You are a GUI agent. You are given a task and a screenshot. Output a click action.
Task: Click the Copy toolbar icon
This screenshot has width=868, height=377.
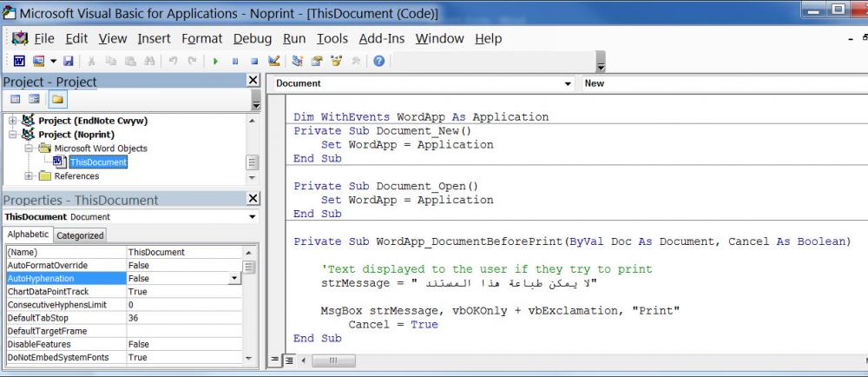pos(111,61)
